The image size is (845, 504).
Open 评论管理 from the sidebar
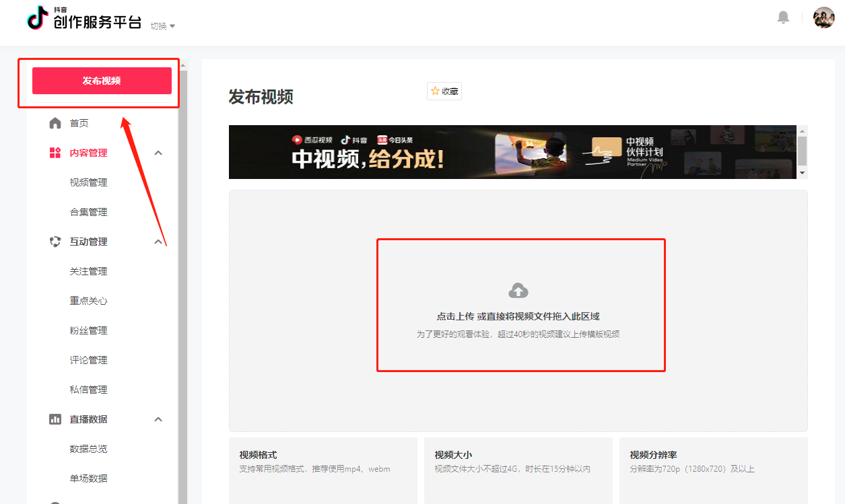point(89,359)
